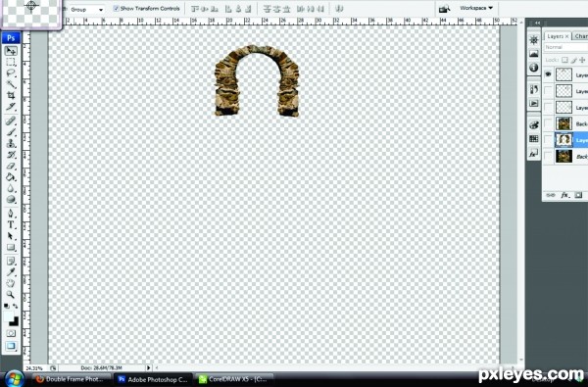588x387 pixels.
Task: Open the Actions panel play icon
Action: [534, 103]
